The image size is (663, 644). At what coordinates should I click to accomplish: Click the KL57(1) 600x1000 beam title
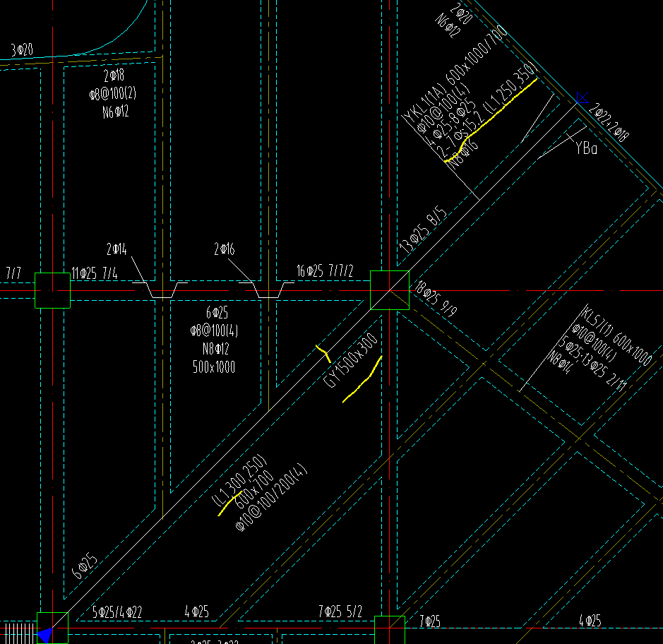coord(616,336)
